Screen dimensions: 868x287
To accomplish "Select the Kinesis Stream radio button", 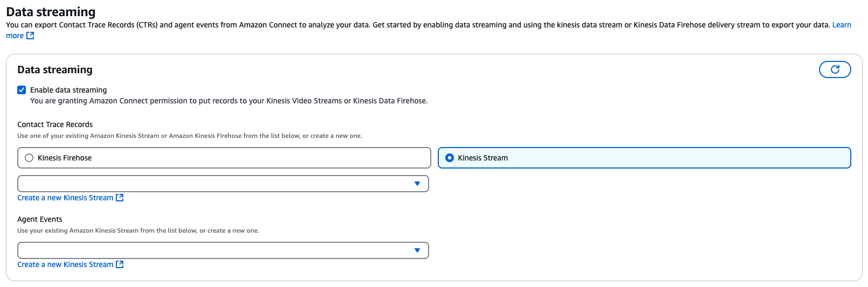I will pos(450,158).
